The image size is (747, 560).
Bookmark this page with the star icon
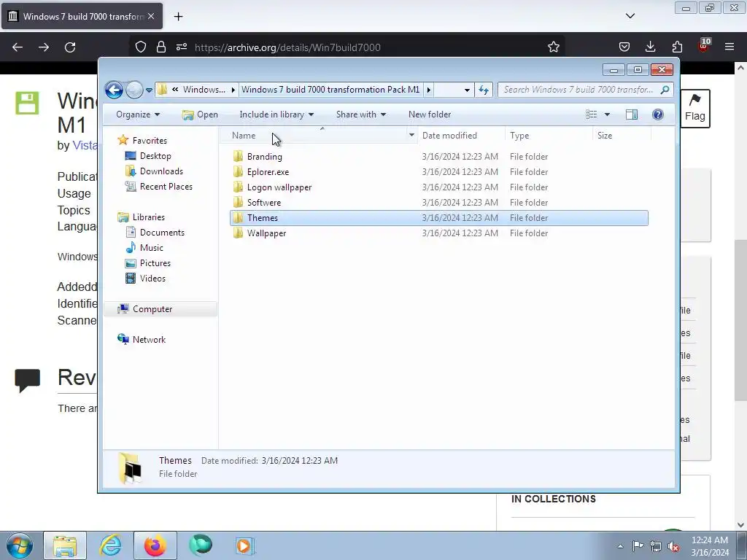(x=553, y=47)
